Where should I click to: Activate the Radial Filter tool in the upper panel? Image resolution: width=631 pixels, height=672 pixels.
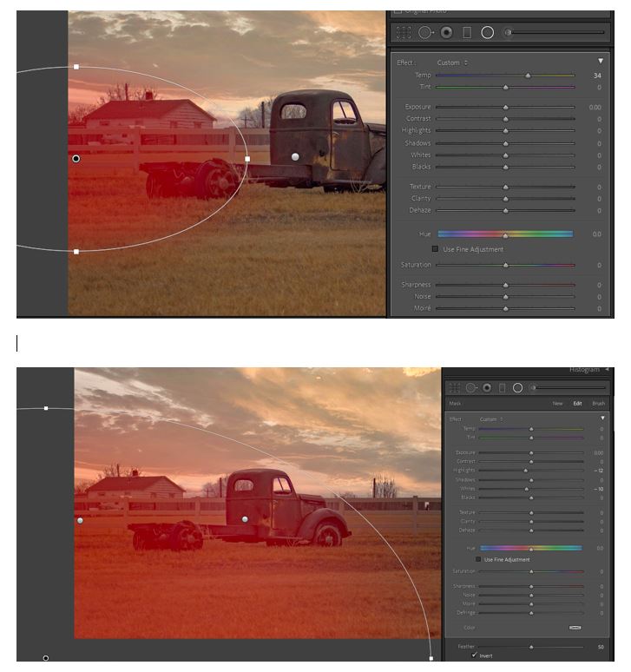coord(488,33)
